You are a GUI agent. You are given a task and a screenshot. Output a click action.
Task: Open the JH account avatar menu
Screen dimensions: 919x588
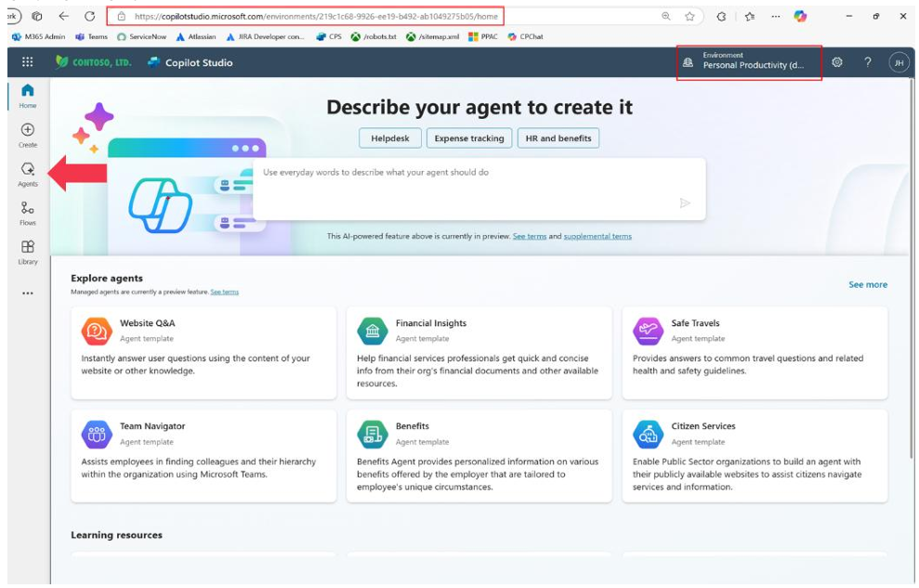pos(899,62)
